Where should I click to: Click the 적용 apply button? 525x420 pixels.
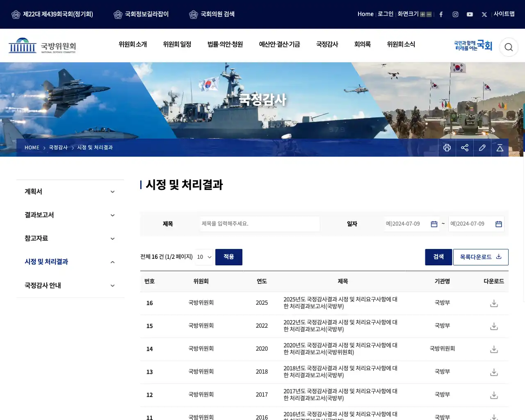[229, 257]
